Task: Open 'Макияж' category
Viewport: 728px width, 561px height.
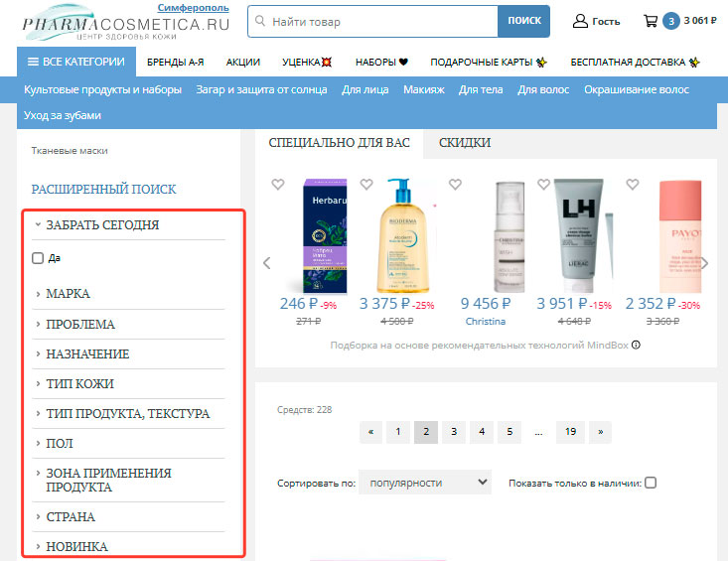Action: coord(424,89)
